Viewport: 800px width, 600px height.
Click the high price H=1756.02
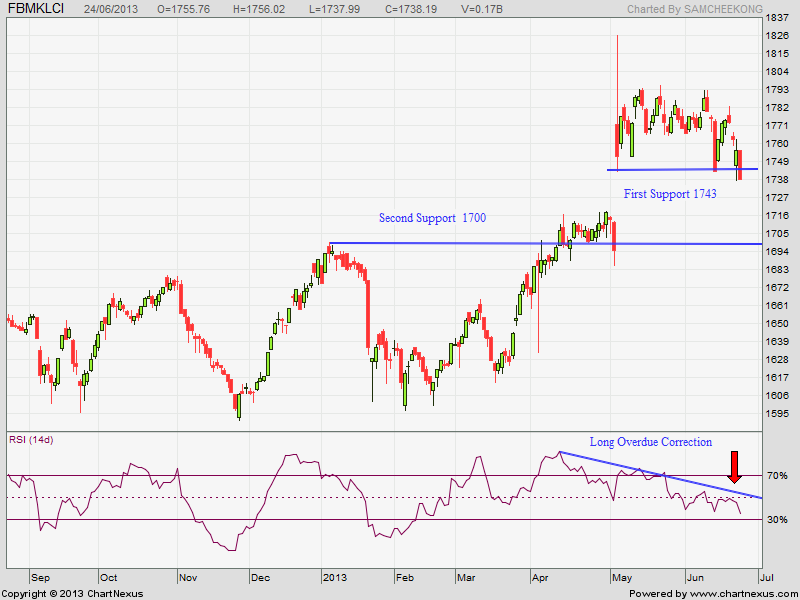click(259, 9)
